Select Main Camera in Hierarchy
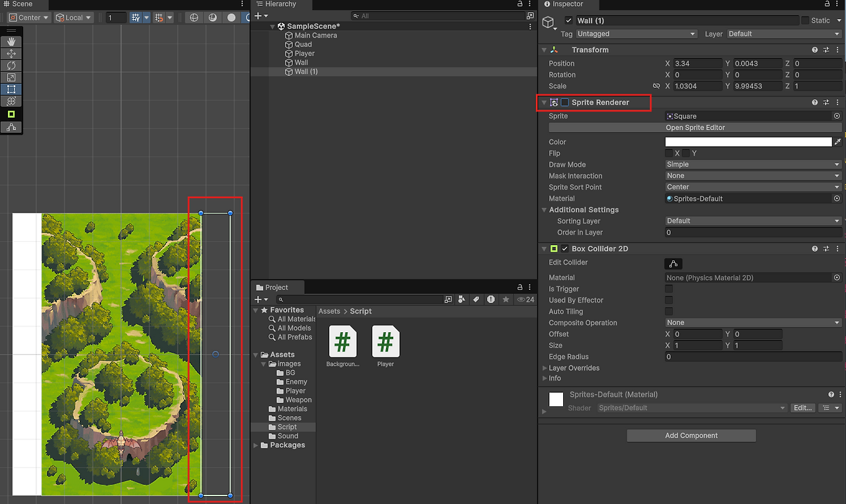846x504 pixels. 316,36
